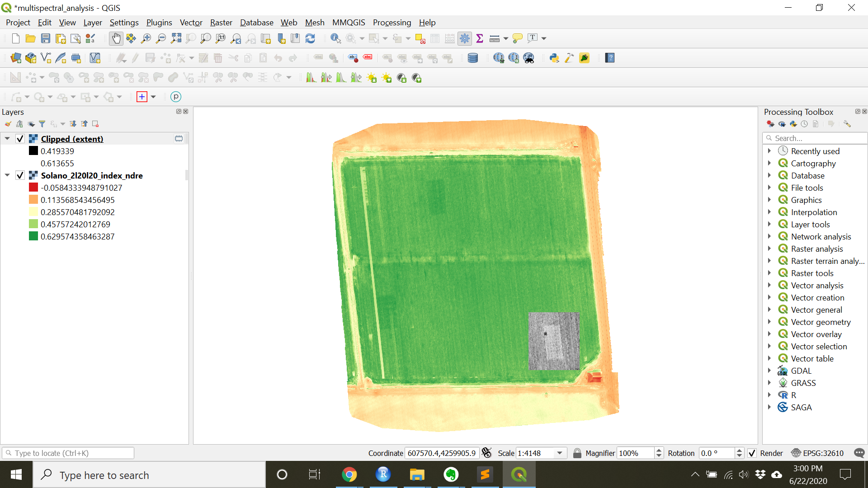The image size is (868, 488).
Task: Open File Explorer from the taskbar
Action: tap(417, 474)
